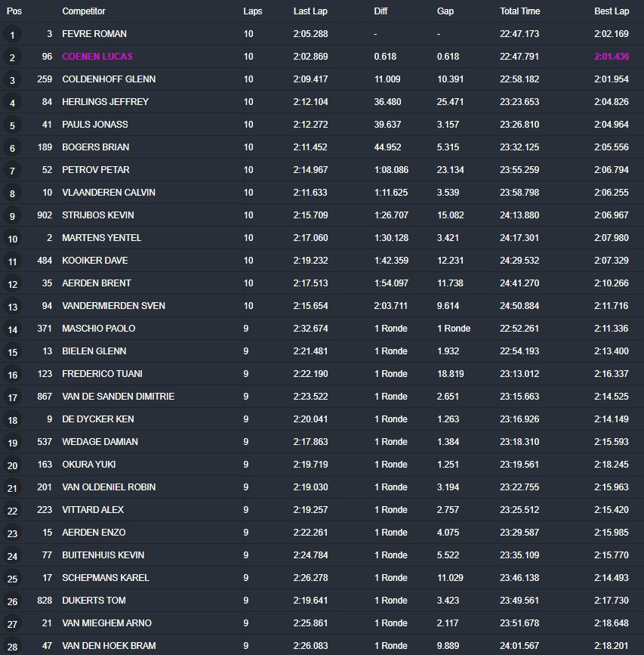Click the position 28 circle badge
The width and height of the screenshot is (644, 655).
point(12,647)
